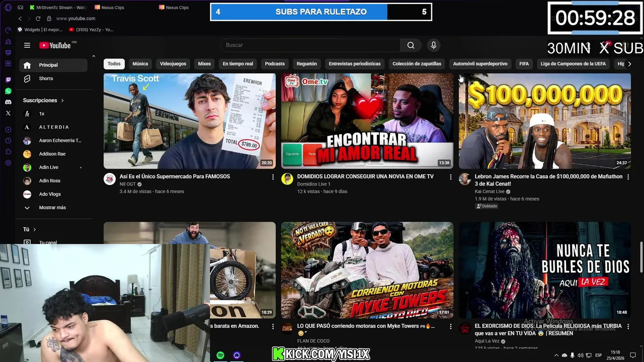Click the Domidios Live channel avatar
The width and height of the screenshot is (644, 362).
287,179
